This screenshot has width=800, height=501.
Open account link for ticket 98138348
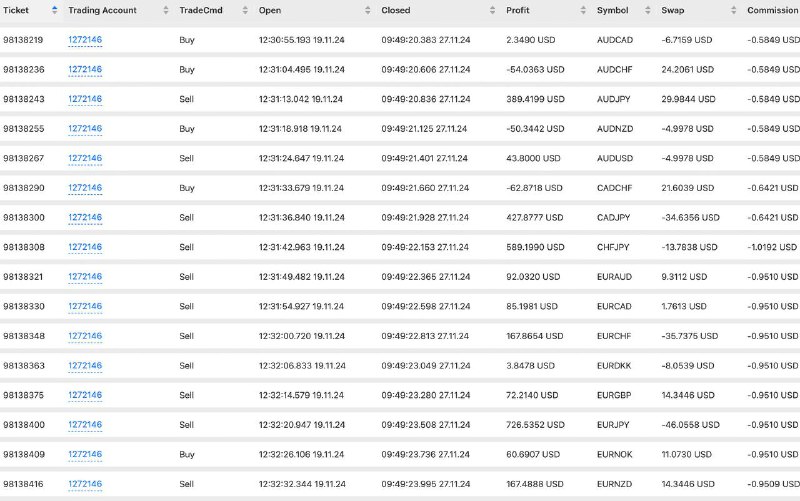click(x=85, y=336)
